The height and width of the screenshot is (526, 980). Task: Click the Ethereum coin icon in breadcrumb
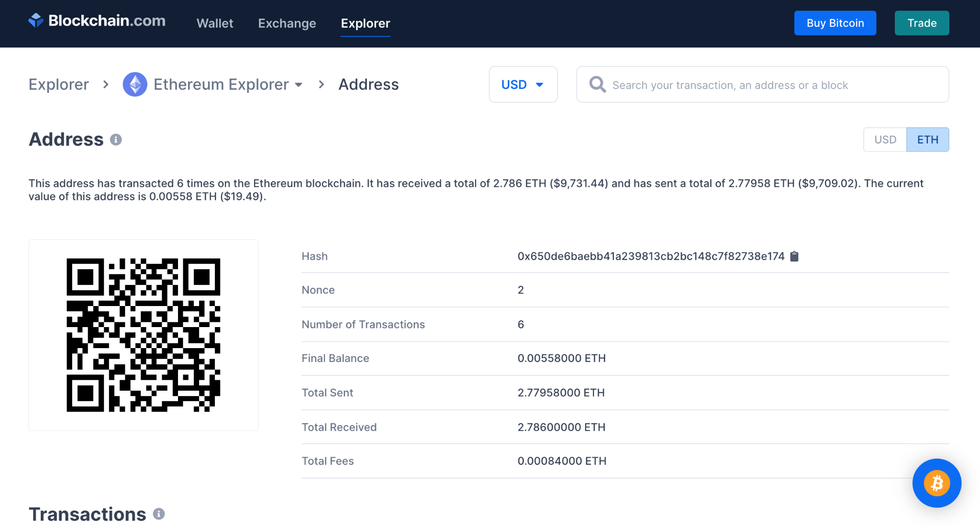pyautogui.click(x=135, y=85)
